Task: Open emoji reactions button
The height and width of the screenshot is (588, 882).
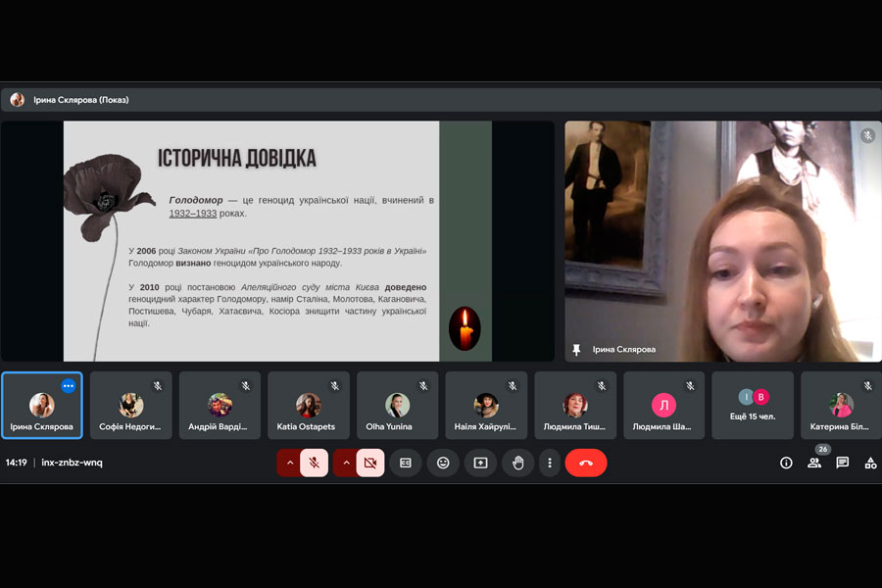Action: tap(443, 463)
